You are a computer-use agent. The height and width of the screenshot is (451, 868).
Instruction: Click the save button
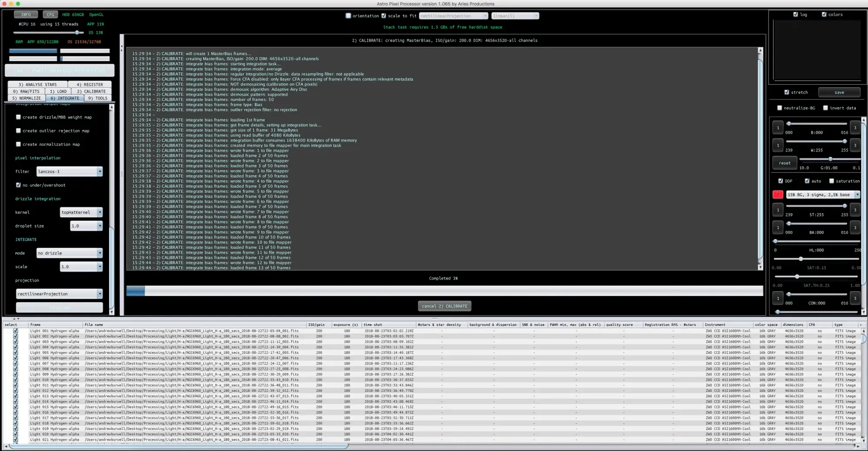click(x=839, y=92)
